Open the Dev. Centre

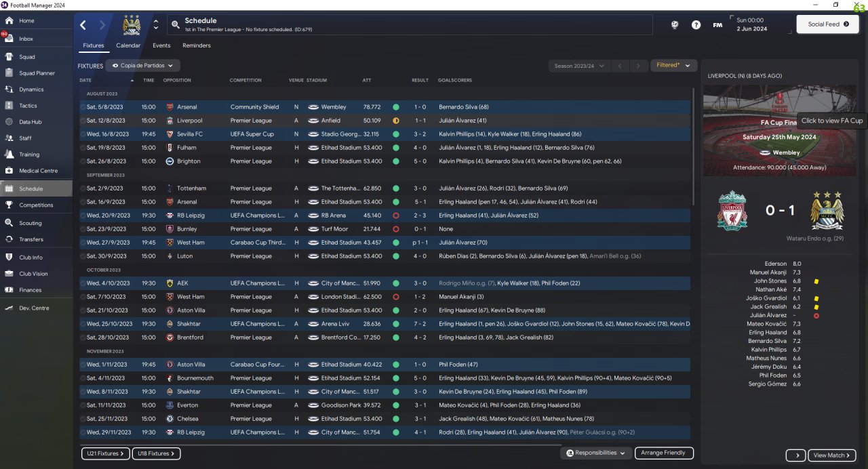coord(36,308)
